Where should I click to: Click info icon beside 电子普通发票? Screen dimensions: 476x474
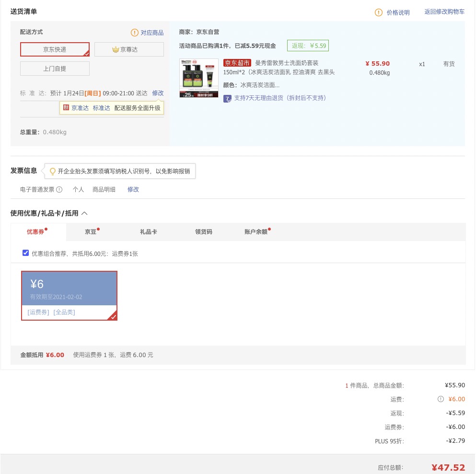[59, 190]
